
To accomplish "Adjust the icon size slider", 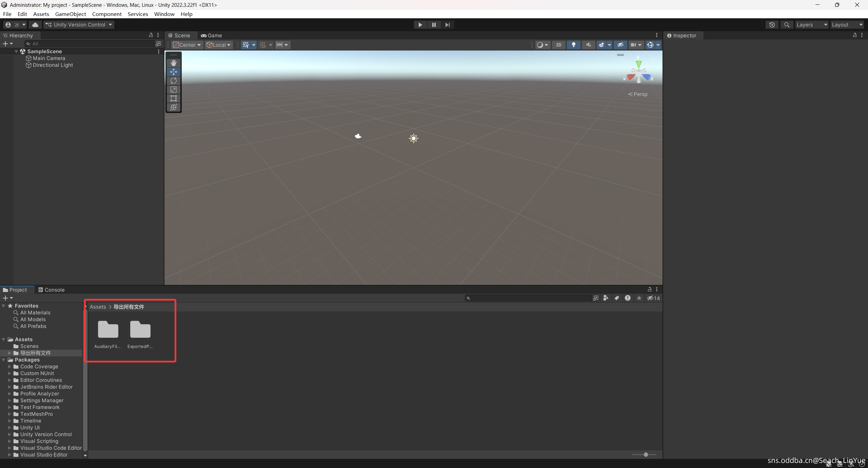I will pyautogui.click(x=646, y=454).
